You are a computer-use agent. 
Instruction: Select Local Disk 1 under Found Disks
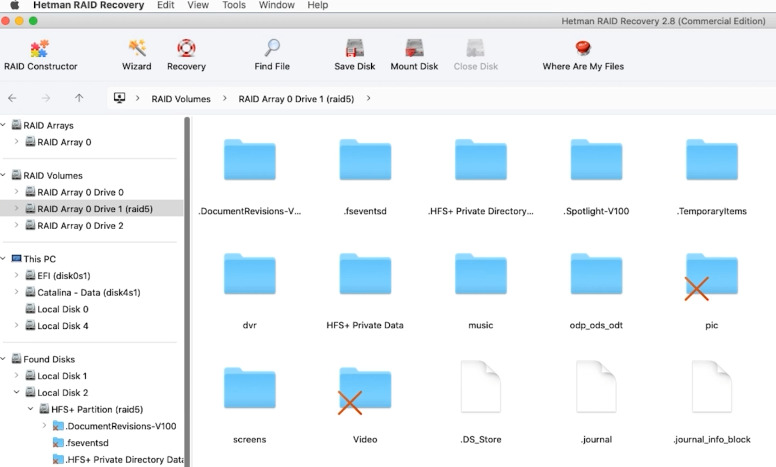(x=62, y=376)
